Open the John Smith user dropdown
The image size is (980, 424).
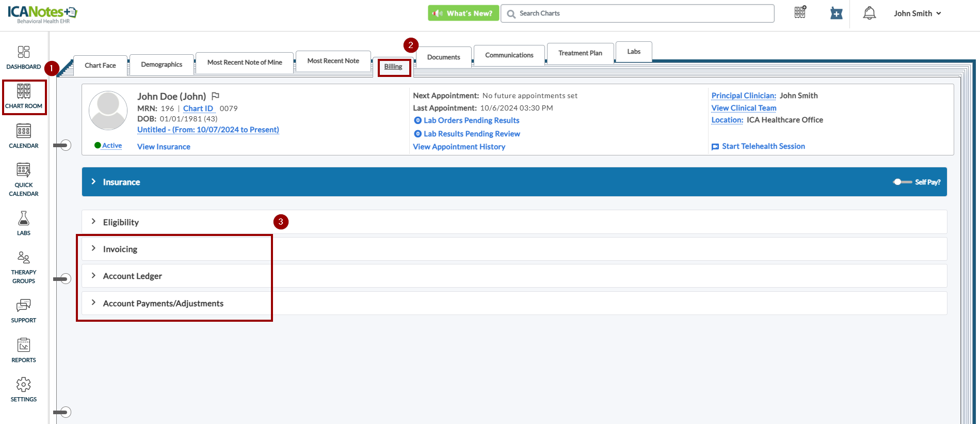pos(917,13)
